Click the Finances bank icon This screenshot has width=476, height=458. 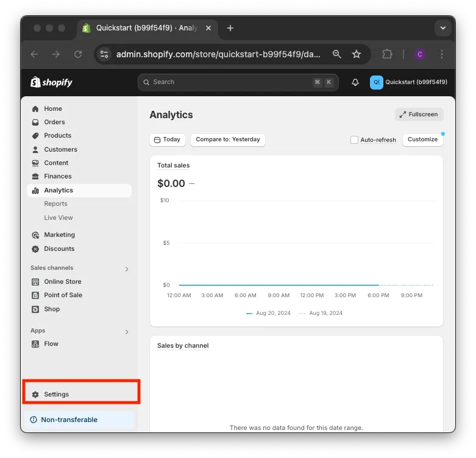(x=35, y=176)
